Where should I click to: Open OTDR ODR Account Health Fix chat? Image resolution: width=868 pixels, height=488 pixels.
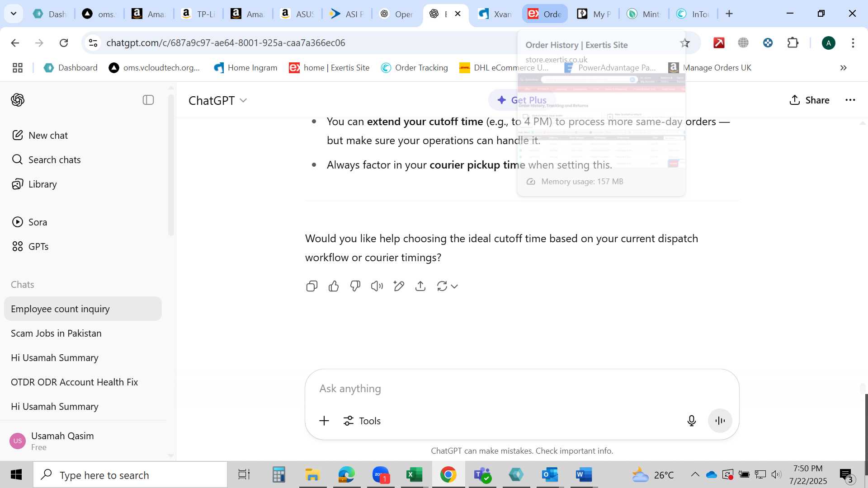[x=83, y=382]
